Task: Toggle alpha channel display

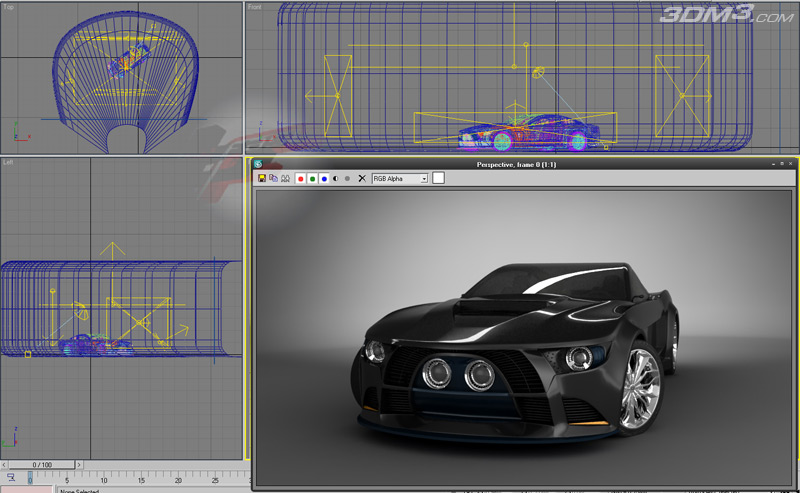Action: coord(335,179)
